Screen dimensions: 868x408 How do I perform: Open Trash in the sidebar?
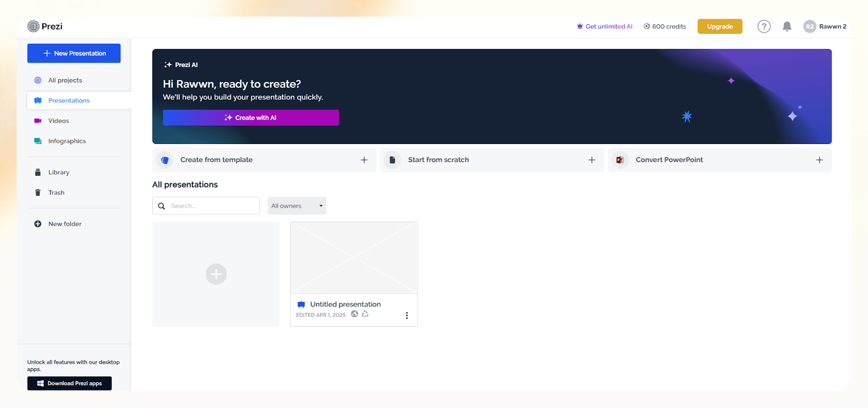click(x=56, y=193)
